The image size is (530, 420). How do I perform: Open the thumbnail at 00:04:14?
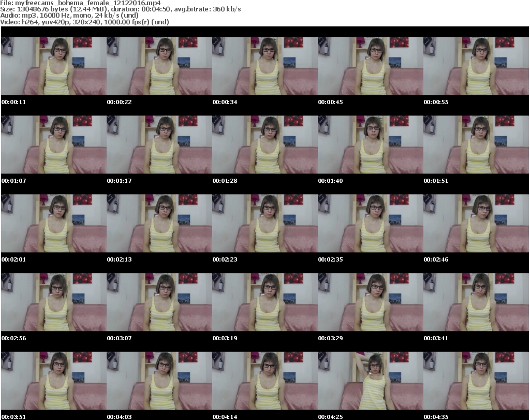[x=264, y=381]
